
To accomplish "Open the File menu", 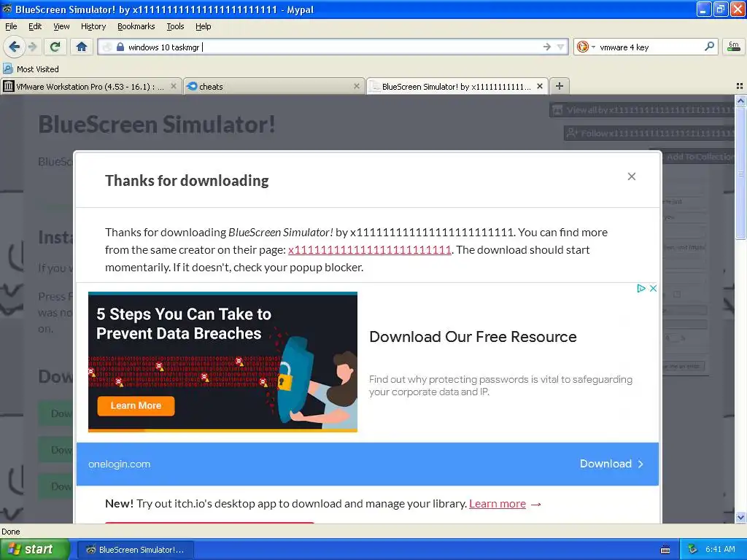I will coord(11,26).
